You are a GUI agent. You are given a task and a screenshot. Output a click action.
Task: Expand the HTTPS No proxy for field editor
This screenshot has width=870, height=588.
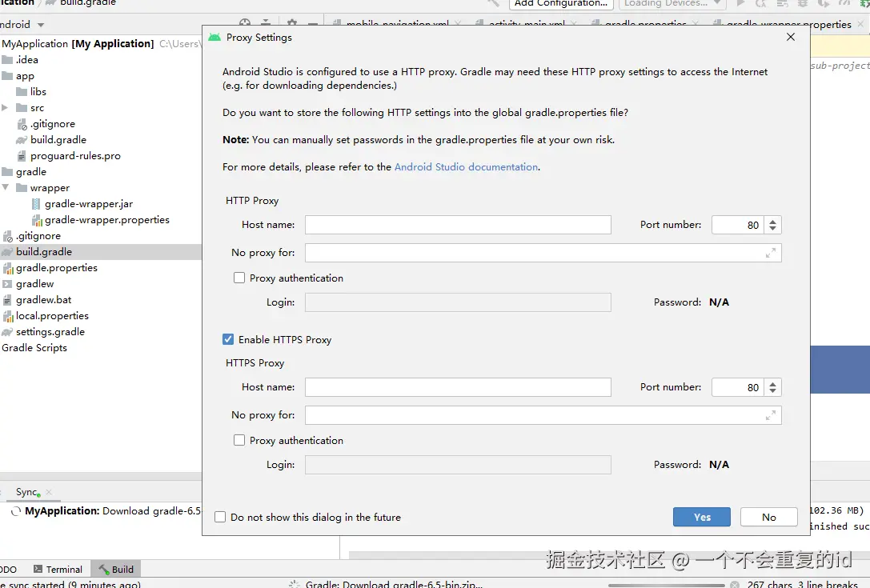[x=771, y=415]
